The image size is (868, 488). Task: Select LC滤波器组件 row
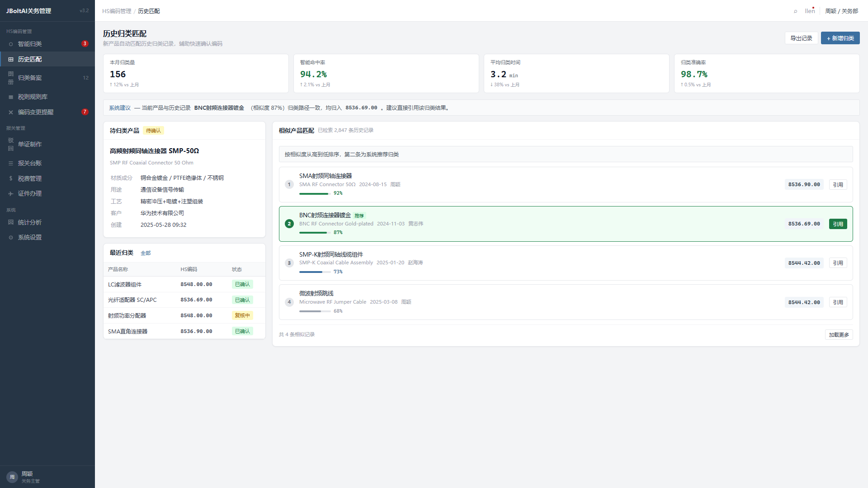[x=184, y=284]
